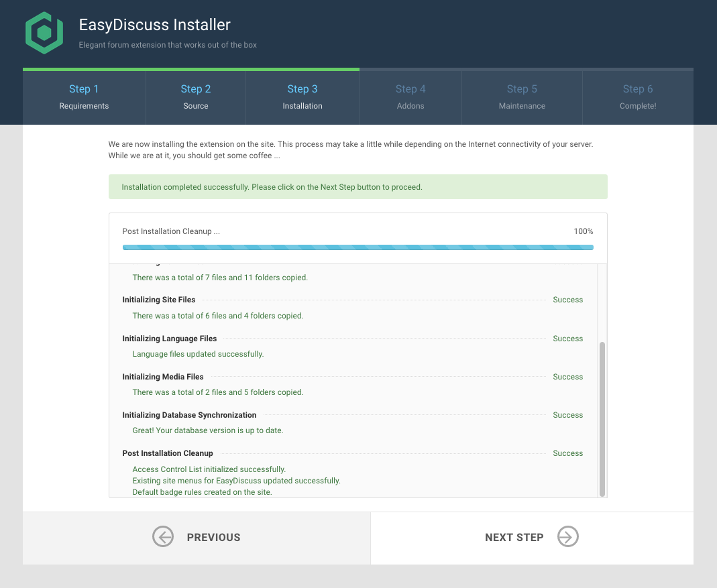Viewport: 717px width, 588px height.
Task: Click 'Post Installation Cleanup ...' progress label
Action: (171, 231)
